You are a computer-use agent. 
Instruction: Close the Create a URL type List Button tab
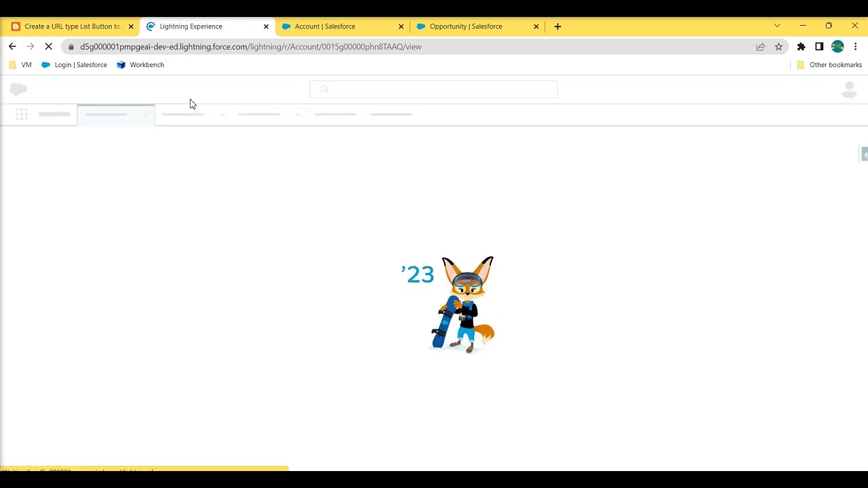tap(131, 26)
